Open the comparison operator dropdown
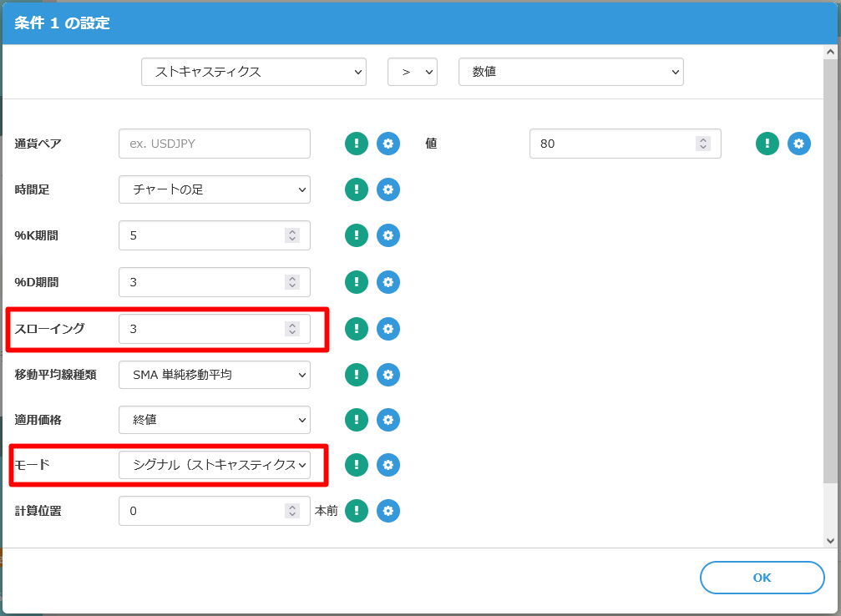This screenshot has width=841, height=616. click(413, 72)
